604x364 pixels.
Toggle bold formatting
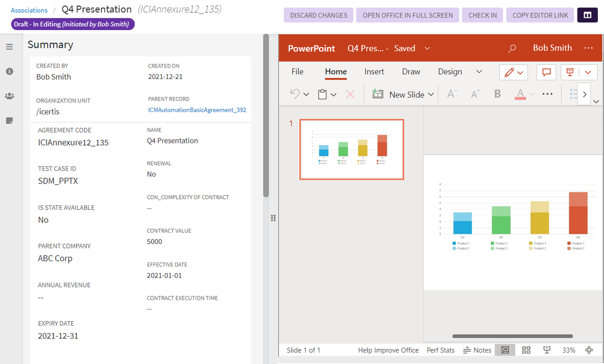[x=497, y=94]
